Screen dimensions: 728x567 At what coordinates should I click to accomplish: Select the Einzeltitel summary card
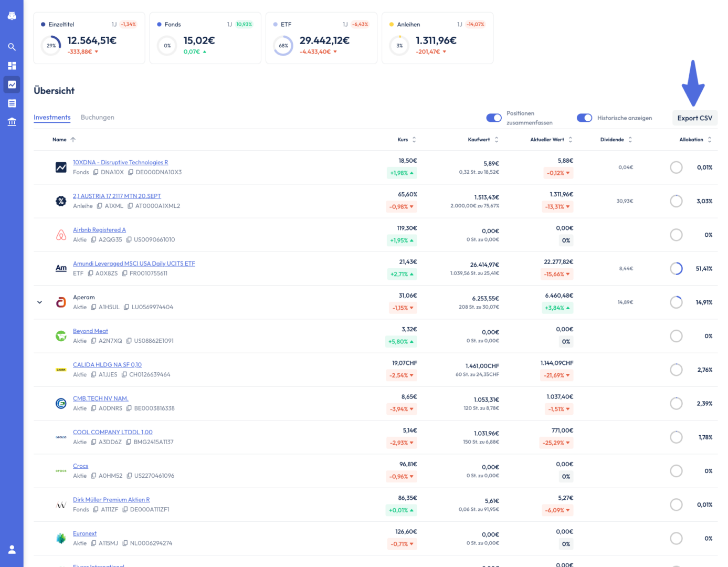click(x=89, y=38)
